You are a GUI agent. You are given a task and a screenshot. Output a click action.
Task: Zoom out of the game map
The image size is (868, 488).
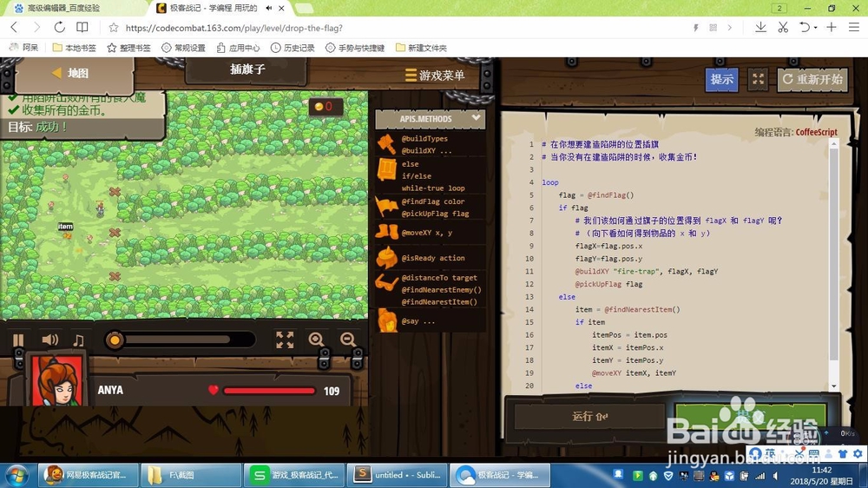point(348,340)
